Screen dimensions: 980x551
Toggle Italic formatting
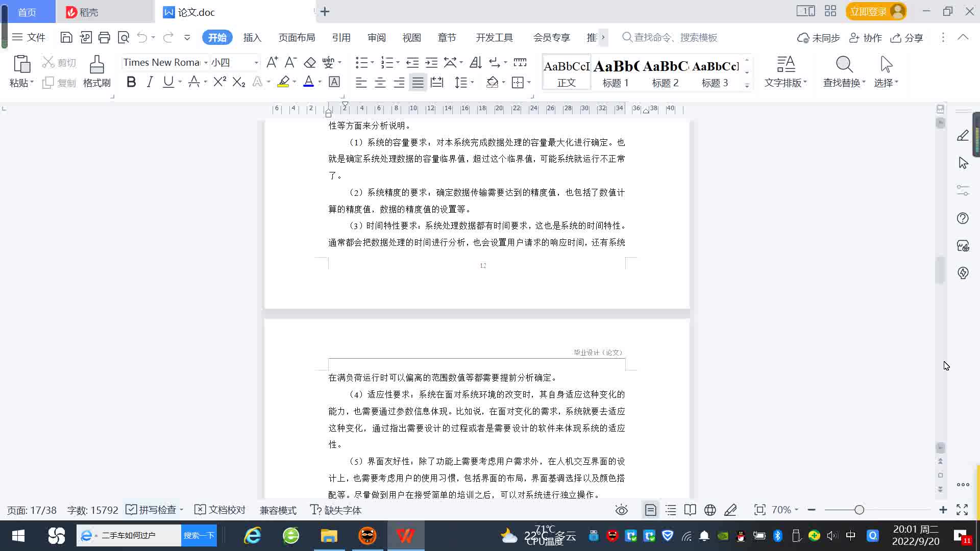point(150,82)
